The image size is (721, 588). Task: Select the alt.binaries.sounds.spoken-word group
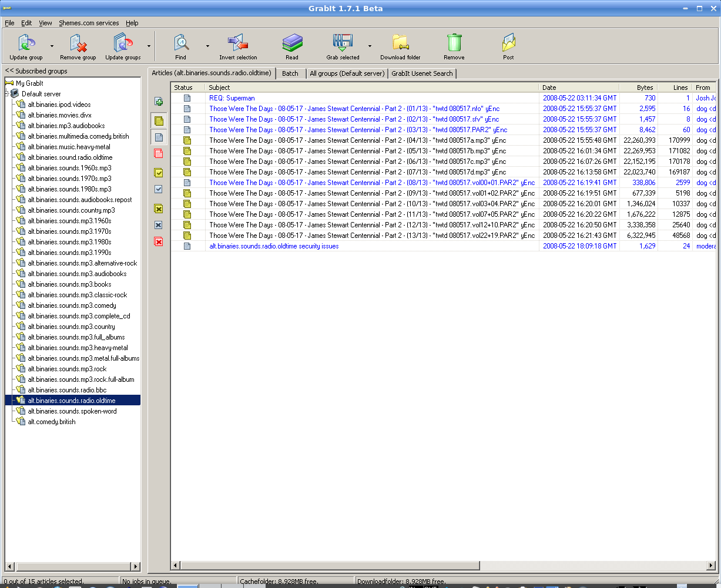pos(72,411)
